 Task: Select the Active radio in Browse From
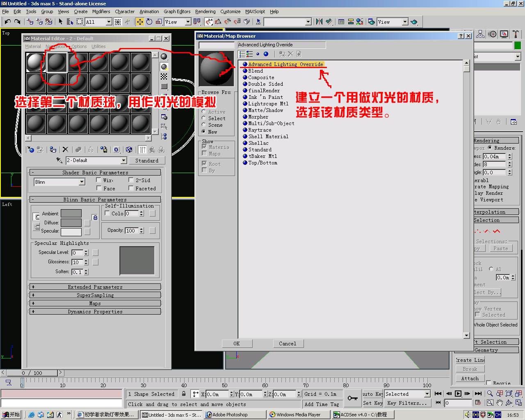[203, 111]
